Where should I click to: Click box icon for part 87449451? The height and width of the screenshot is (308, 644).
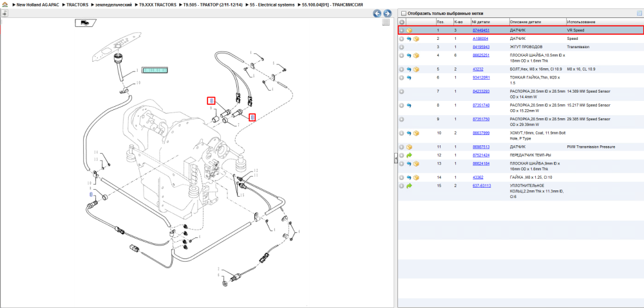410,30
